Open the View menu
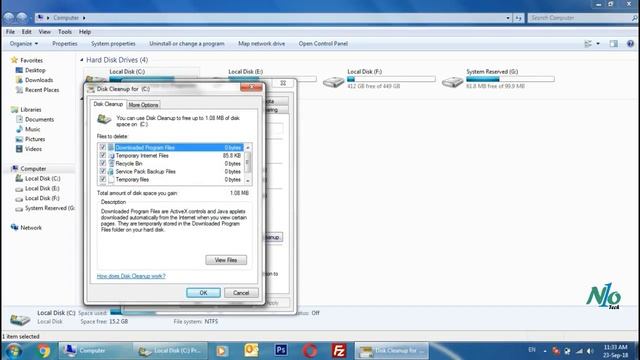The height and width of the screenshot is (360, 640). click(44, 32)
